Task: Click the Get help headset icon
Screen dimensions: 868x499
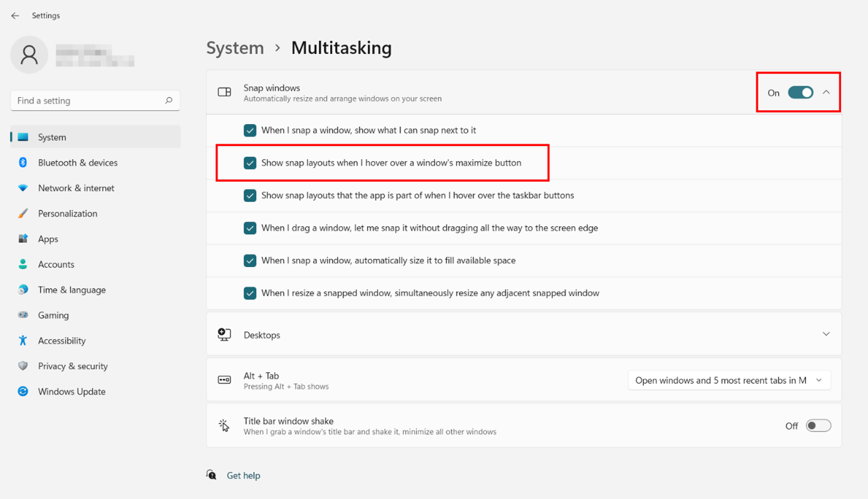Action: (x=212, y=475)
